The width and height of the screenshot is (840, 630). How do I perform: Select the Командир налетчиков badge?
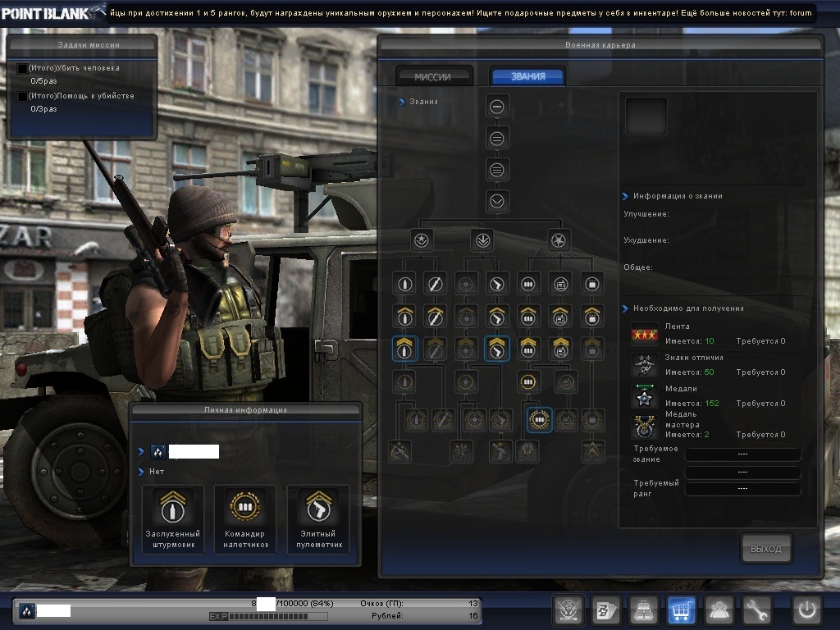click(x=245, y=508)
